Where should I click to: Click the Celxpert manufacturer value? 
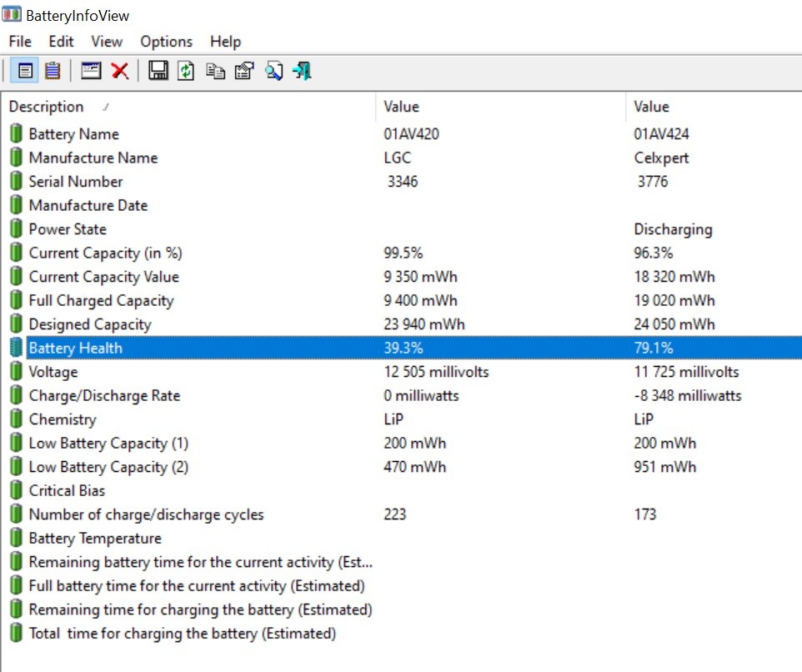coord(661,158)
